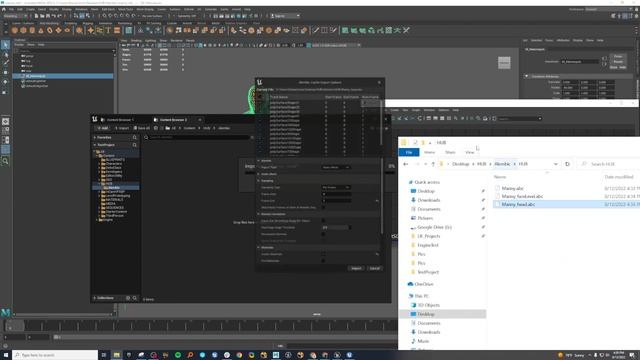The height and width of the screenshot is (360, 640).
Task: Open File tab in File Explorer
Action: tap(409, 152)
